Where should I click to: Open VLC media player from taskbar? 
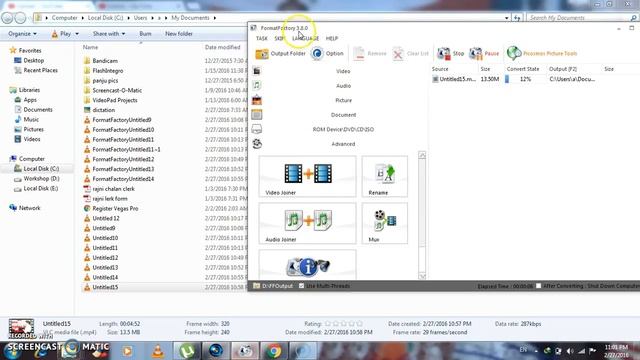[158, 351]
